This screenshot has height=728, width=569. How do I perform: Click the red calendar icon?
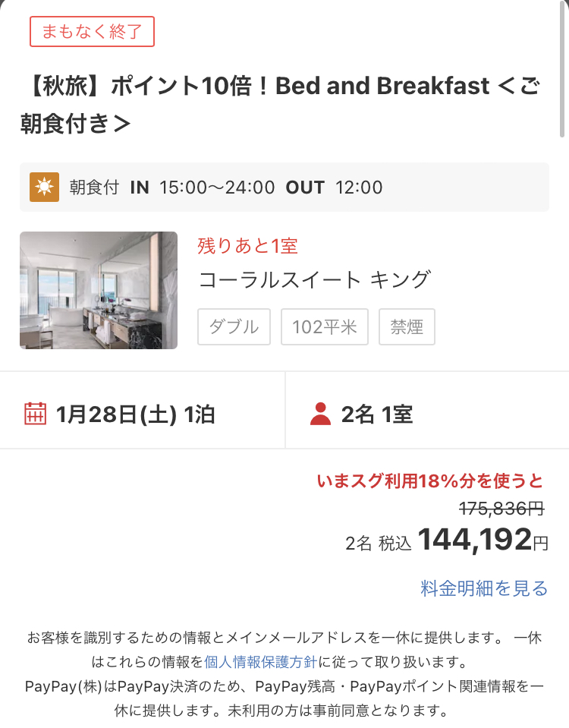35,414
